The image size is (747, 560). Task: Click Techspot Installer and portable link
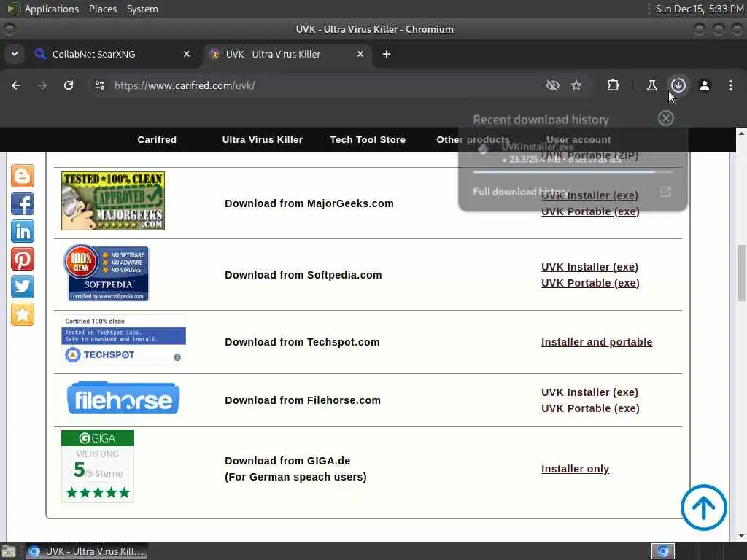[597, 342]
